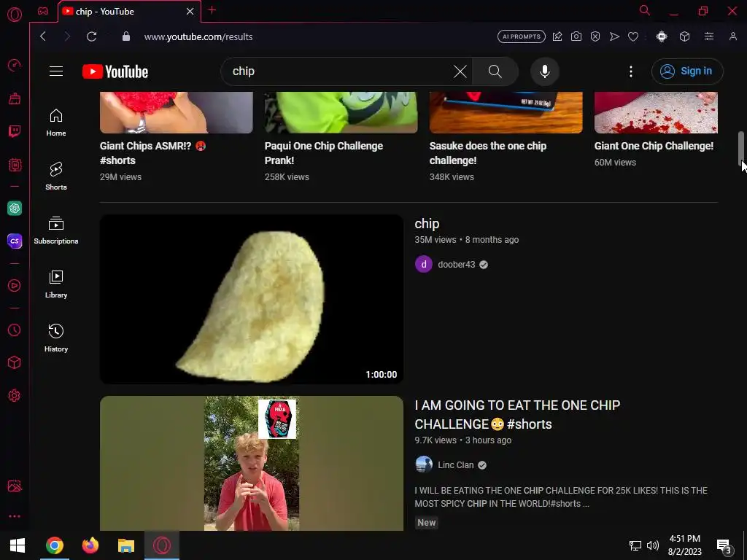
Task: Click the address bar showing www.youtube.com/results
Action: pos(198,36)
